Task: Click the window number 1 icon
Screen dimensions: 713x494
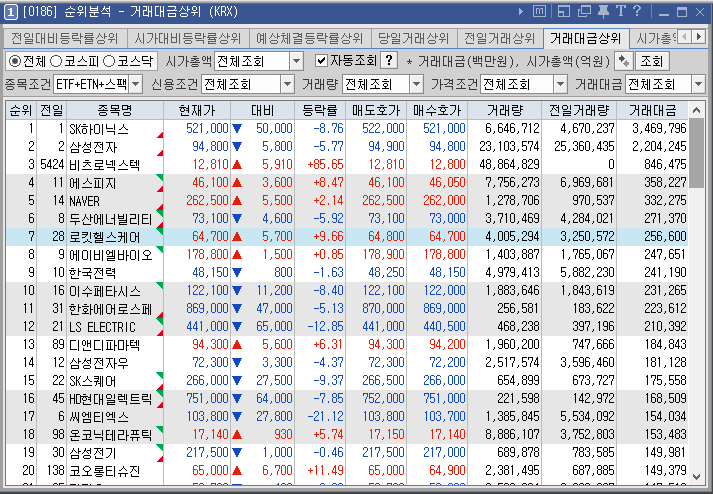Action: coord(11,11)
